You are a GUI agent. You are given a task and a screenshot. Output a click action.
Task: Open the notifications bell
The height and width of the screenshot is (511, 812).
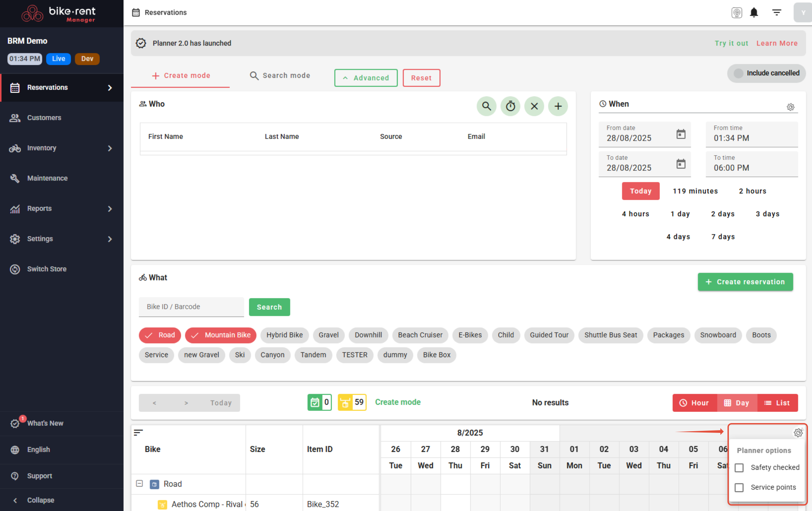pos(754,13)
